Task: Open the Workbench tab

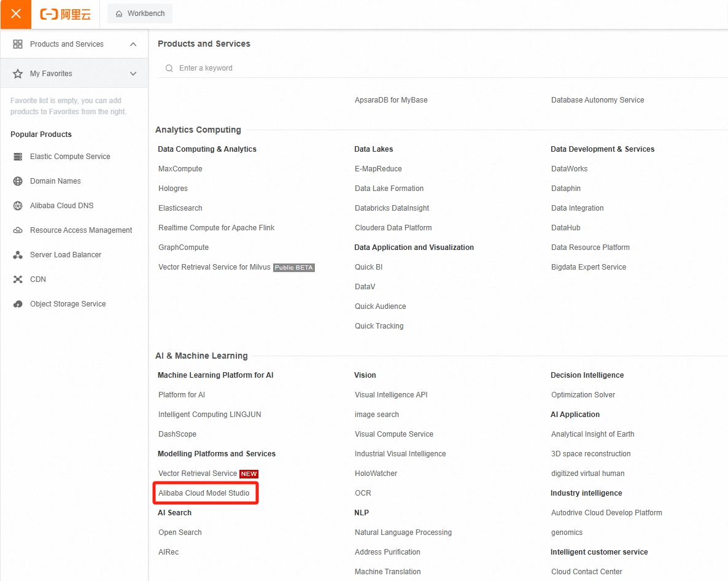Action: pos(140,14)
